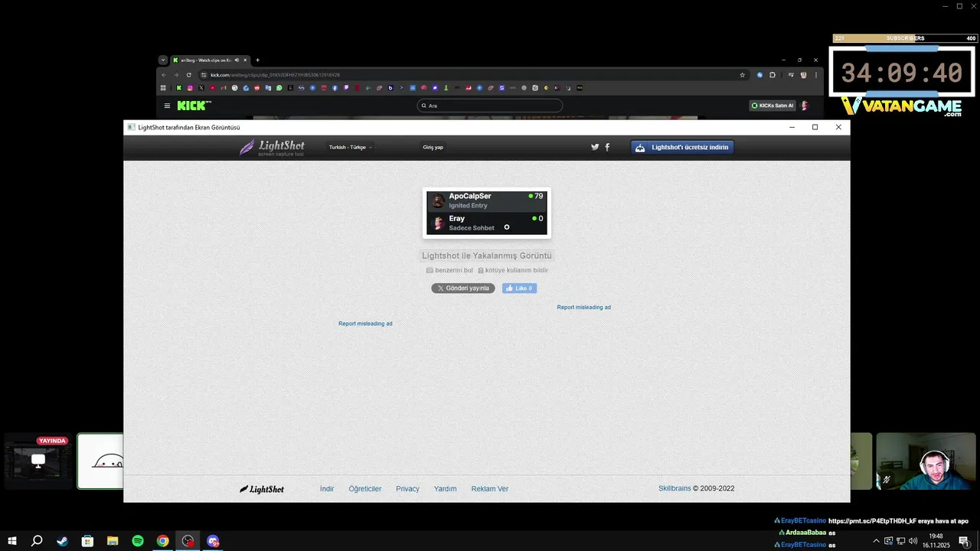The width and height of the screenshot is (980, 551).
Task: Open Kick hamburger sidebar menu
Action: pyautogui.click(x=167, y=106)
